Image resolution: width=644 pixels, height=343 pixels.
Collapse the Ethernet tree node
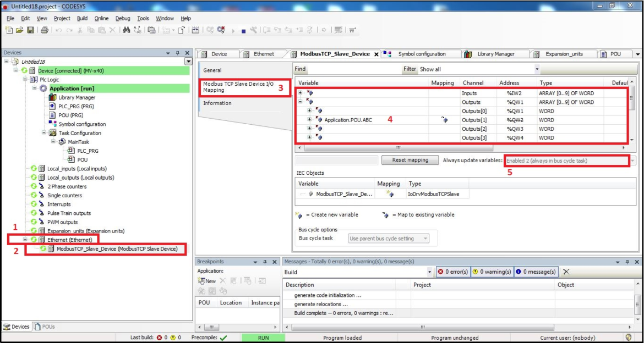point(25,240)
